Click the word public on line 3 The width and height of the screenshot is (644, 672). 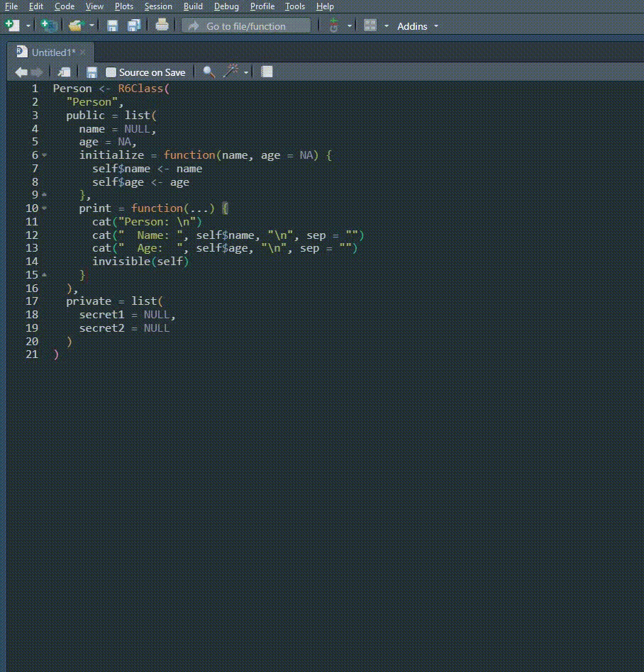tap(85, 116)
